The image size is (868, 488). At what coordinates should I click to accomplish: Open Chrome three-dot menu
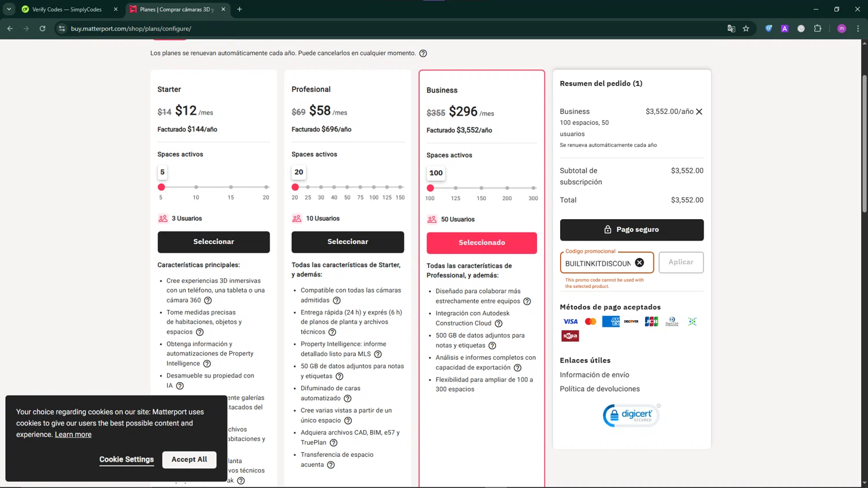[858, 28]
